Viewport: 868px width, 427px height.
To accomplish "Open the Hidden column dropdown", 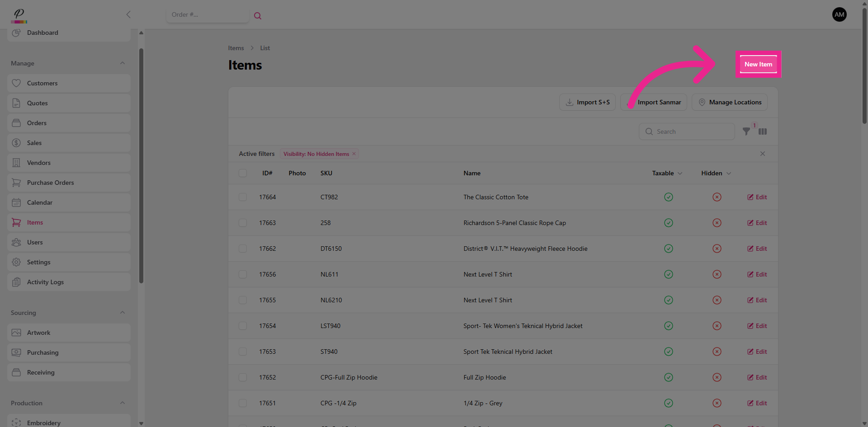I will (728, 174).
